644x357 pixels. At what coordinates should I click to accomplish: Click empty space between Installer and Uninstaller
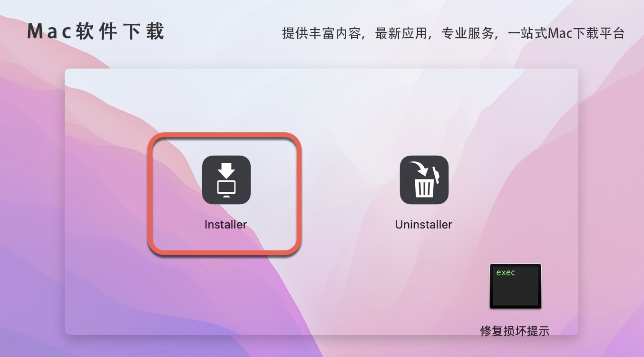[325, 190]
